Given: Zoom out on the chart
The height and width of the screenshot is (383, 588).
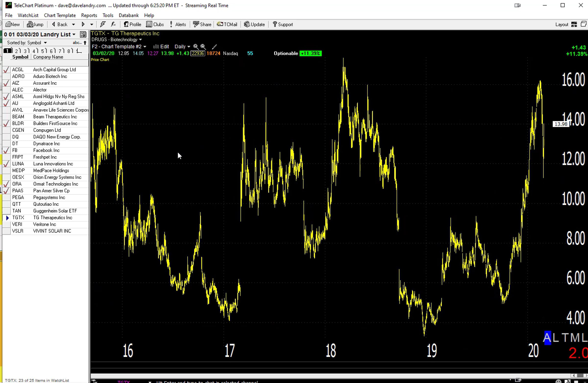Looking at the screenshot, I should [203, 46].
